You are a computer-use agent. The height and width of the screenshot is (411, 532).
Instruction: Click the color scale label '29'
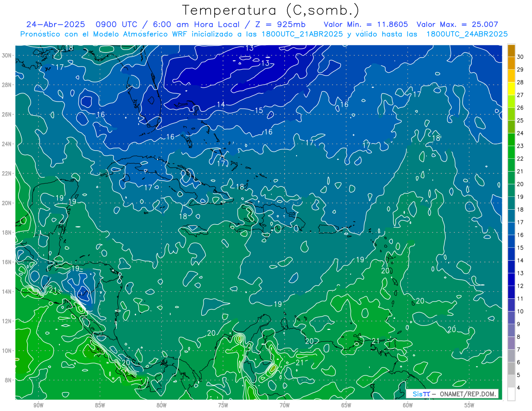[x=520, y=70]
